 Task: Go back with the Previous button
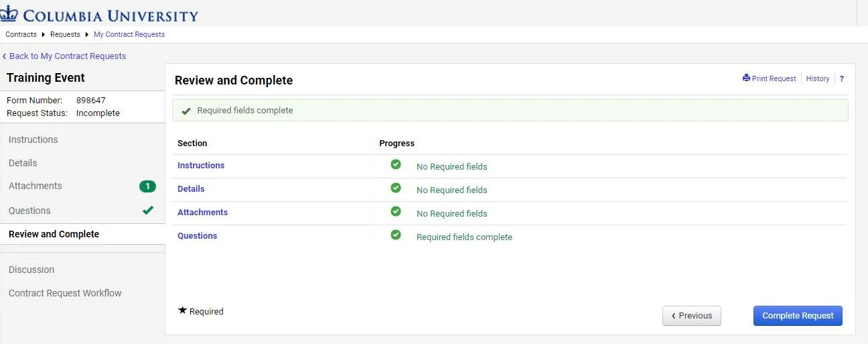coord(692,316)
